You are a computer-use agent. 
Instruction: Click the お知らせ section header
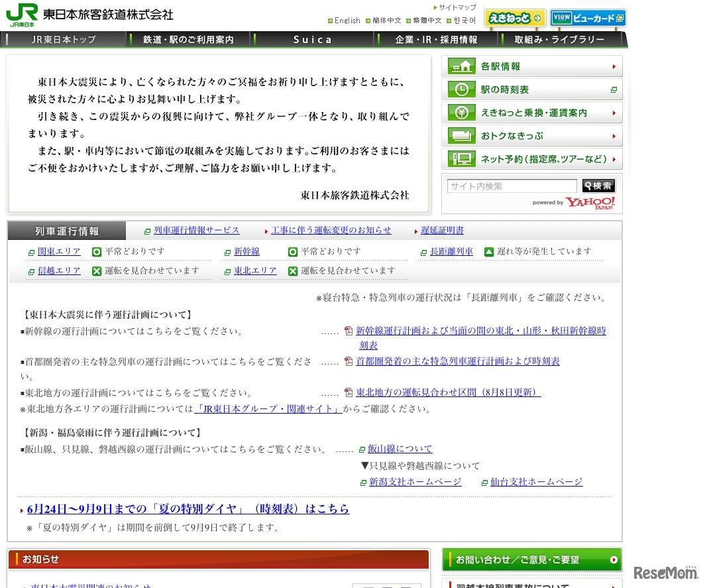[218, 559]
